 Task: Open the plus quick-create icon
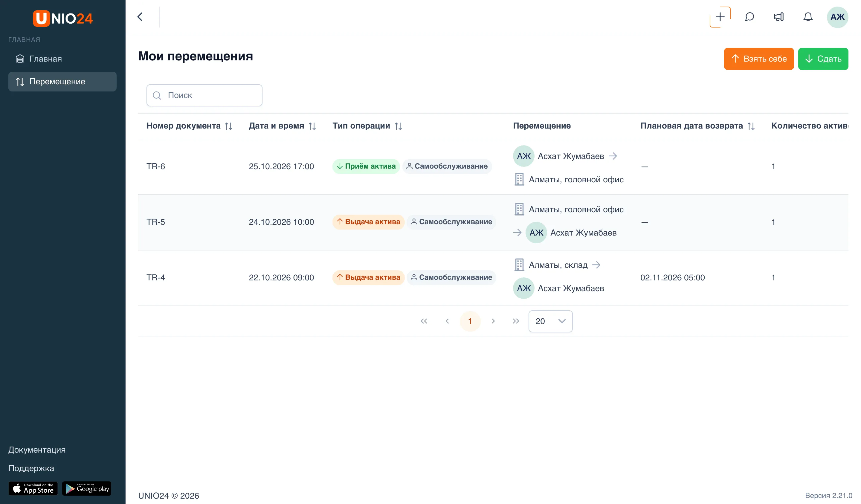[720, 17]
